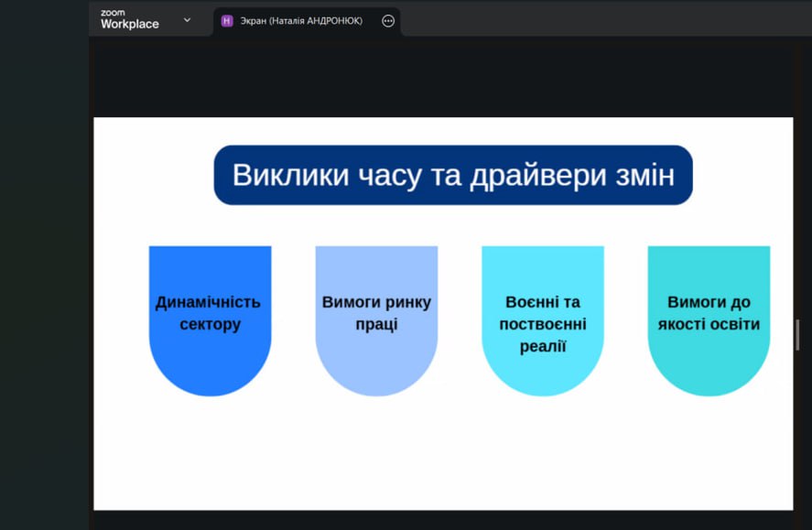Open the ellipsis more options on the tab
The width and height of the screenshot is (812, 530).
[388, 21]
